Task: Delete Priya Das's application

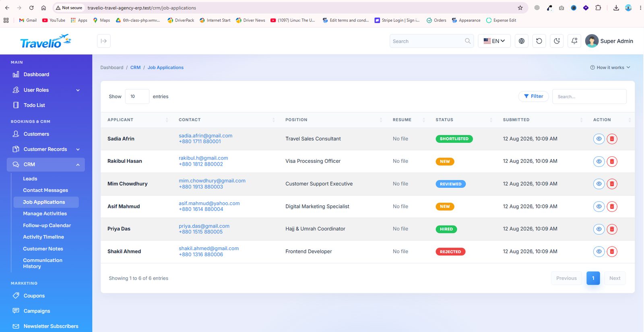Action: click(612, 229)
